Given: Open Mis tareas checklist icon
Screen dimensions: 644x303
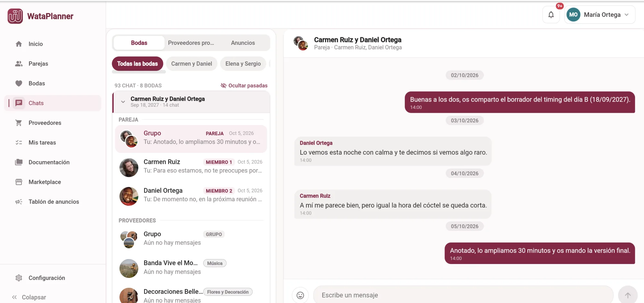Looking at the screenshot, I should click(19, 142).
